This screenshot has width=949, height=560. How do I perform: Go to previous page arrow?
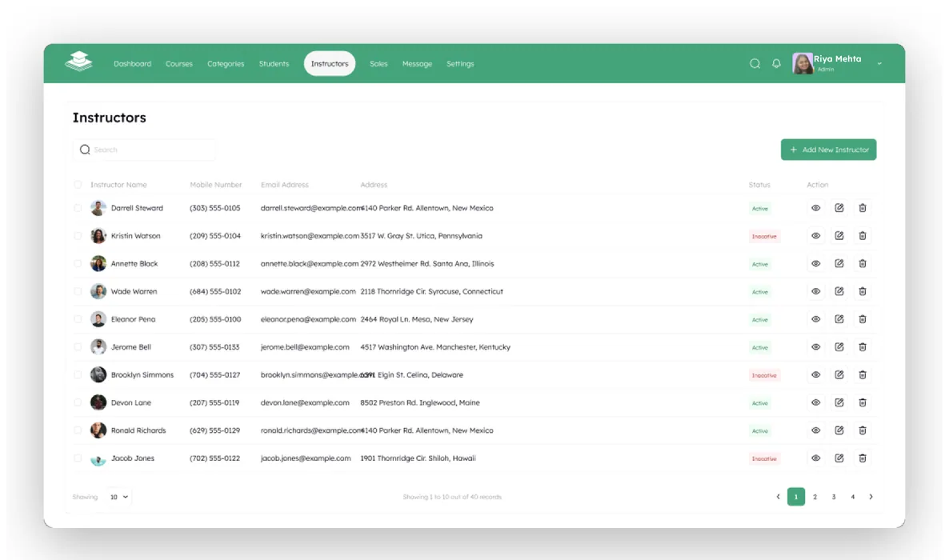[x=778, y=497]
